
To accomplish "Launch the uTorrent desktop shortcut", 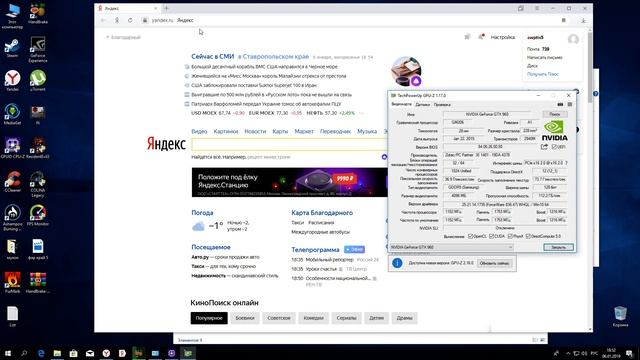I will 38,80.
